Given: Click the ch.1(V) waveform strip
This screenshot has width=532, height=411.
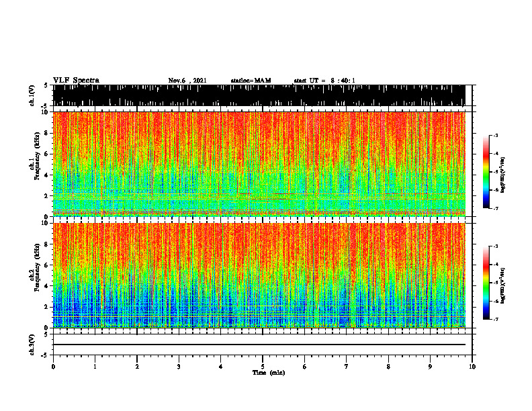Looking at the screenshot, I should 259,95.
